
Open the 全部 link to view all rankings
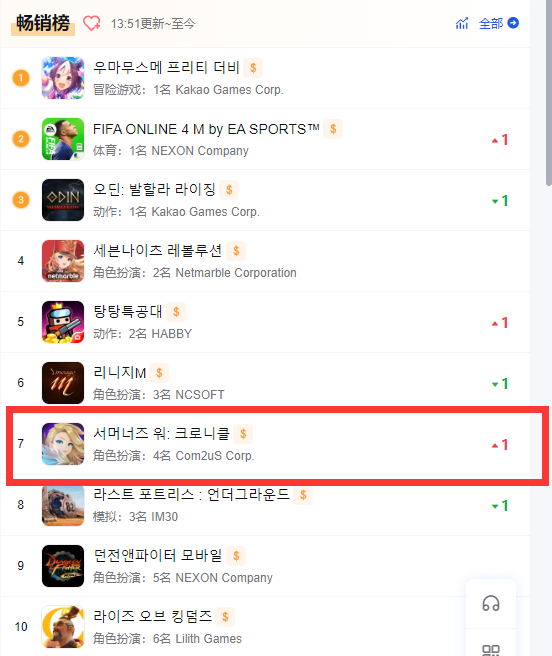pos(491,23)
